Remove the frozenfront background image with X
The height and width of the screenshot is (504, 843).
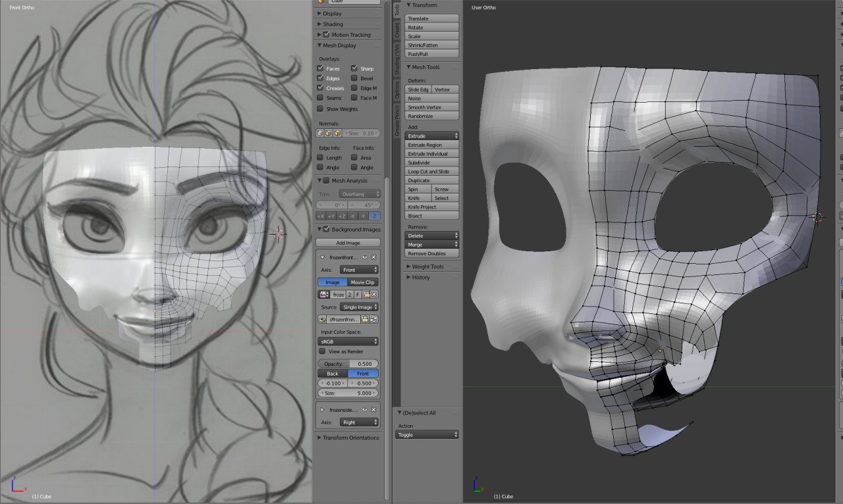tap(373, 257)
